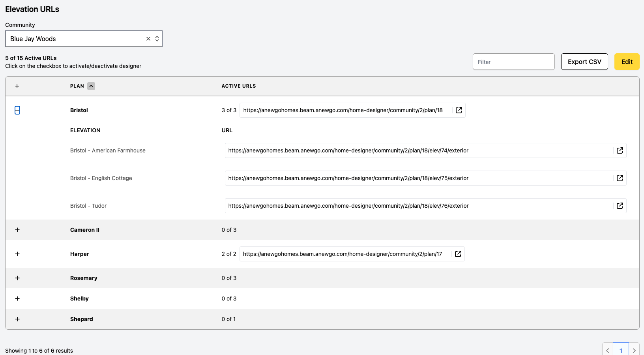Click the Export CSV button
Screen dimensions: 644x355
click(584, 62)
